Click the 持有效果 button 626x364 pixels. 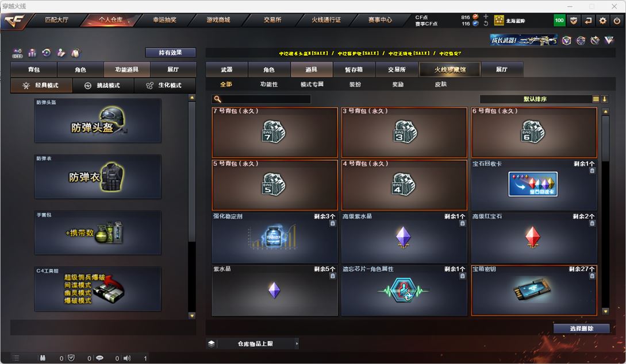(171, 52)
